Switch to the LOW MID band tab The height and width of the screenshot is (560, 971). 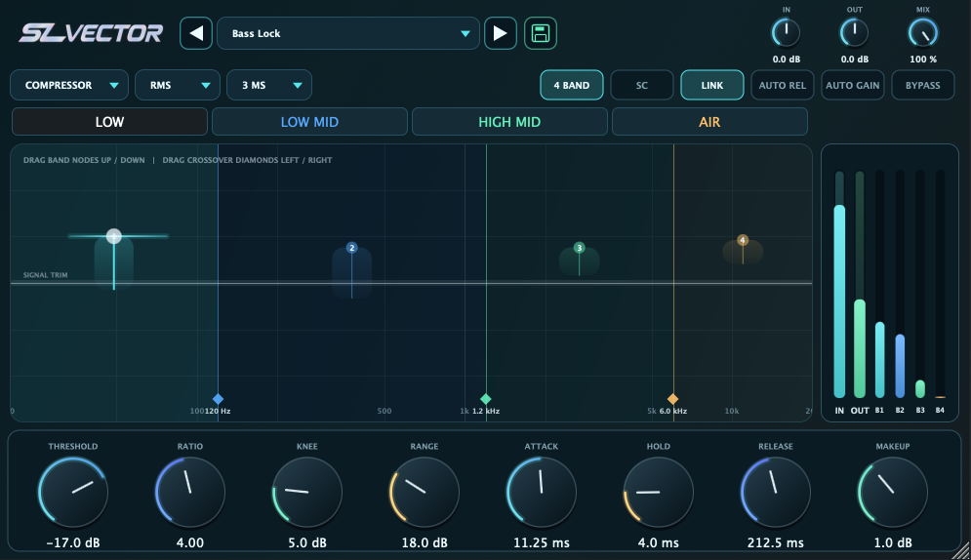309,122
